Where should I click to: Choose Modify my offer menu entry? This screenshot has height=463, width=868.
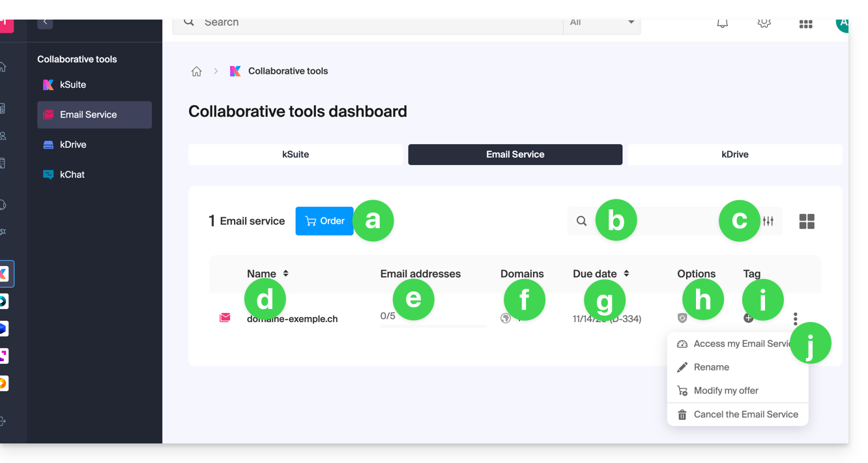[725, 391]
